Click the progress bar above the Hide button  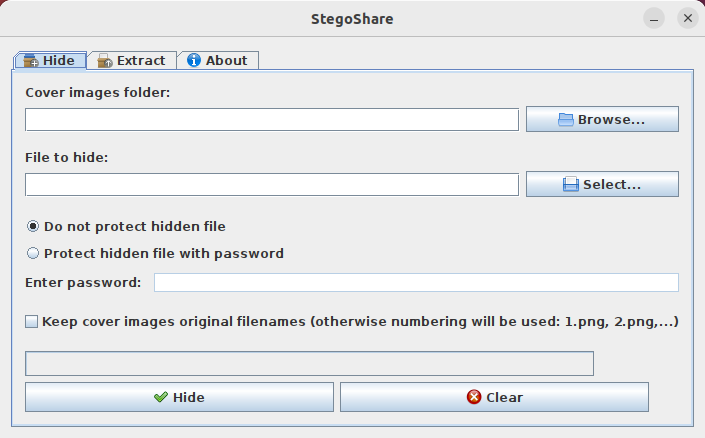[309, 363]
